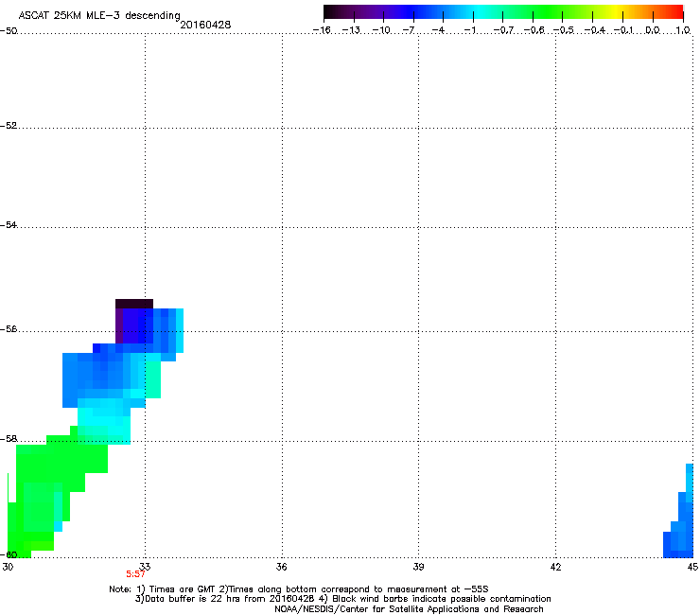700x615 pixels.
Task: Click the longitude axis label '33'
Action: tap(145, 567)
